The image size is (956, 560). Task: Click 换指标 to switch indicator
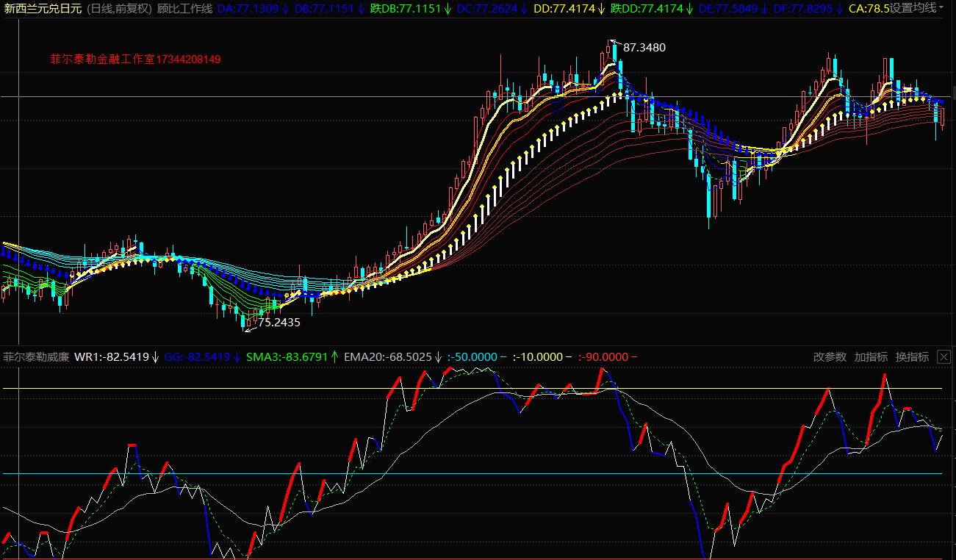point(912,357)
